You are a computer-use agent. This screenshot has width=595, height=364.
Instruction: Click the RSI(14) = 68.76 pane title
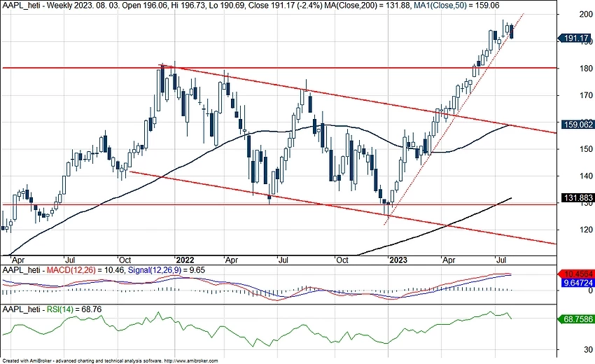coord(74,309)
